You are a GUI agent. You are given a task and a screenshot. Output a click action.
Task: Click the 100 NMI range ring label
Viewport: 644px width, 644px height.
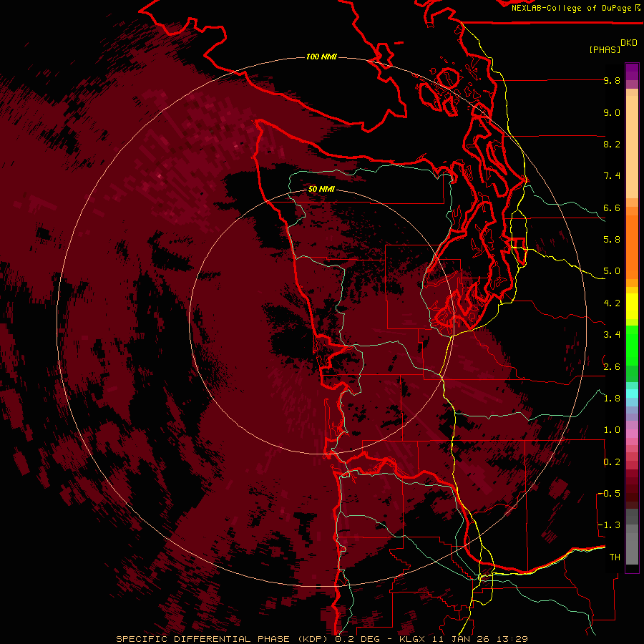point(321,57)
